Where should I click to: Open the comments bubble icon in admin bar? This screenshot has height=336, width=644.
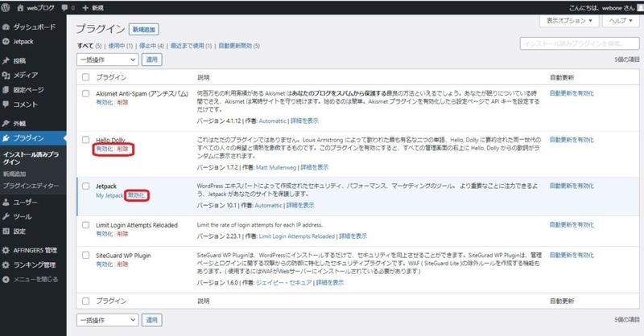64,8
